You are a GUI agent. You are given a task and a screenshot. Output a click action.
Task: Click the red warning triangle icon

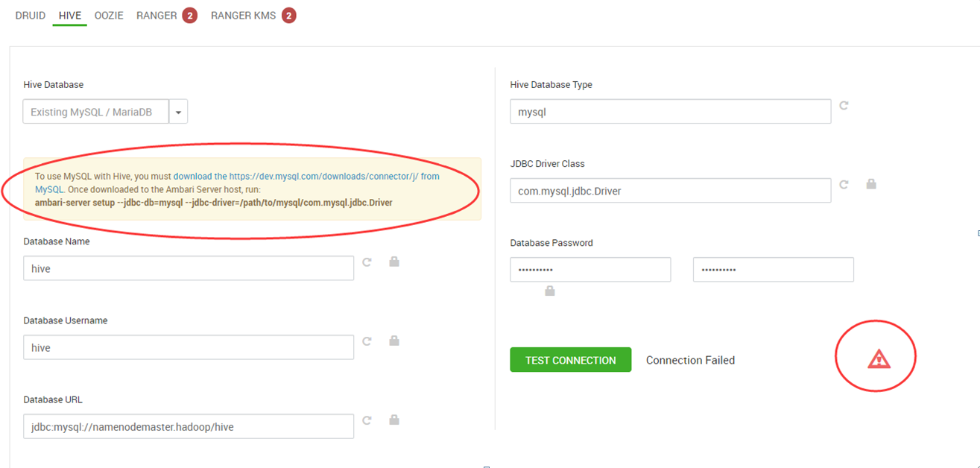pyautogui.click(x=879, y=359)
